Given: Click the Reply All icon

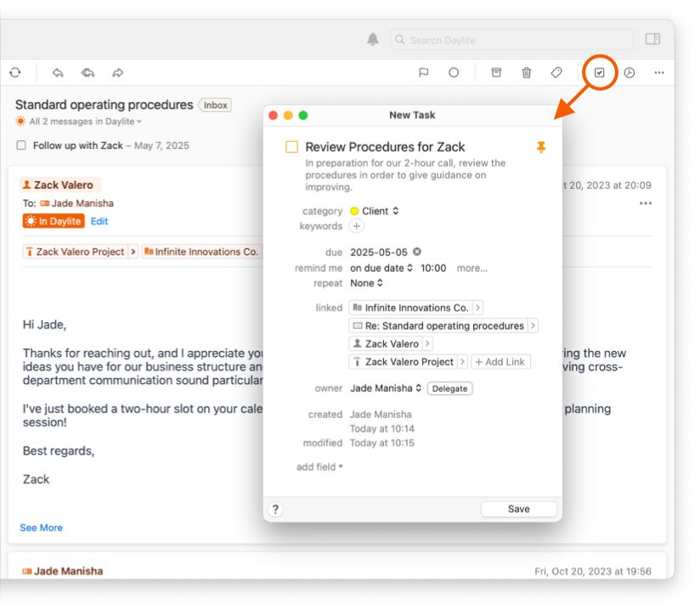Looking at the screenshot, I should click(x=87, y=72).
